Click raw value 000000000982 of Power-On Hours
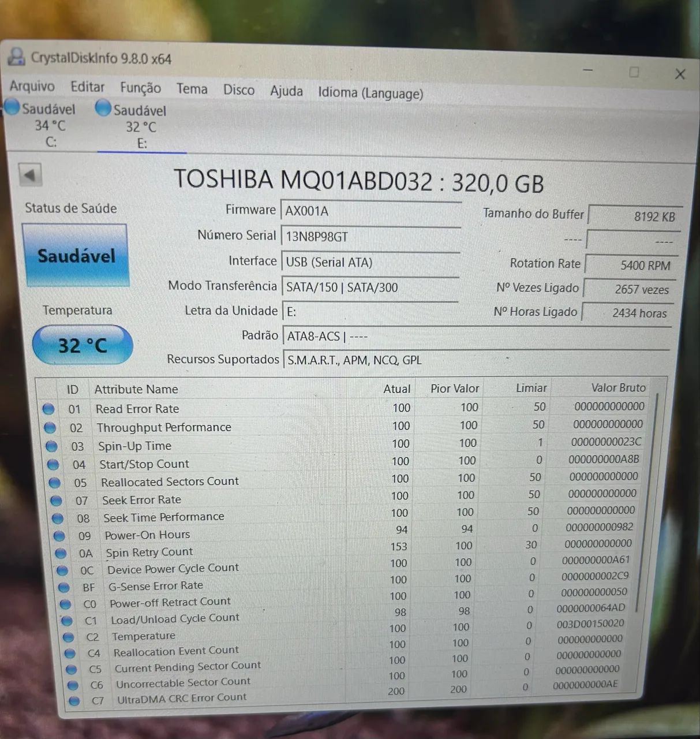The image size is (700, 739). pyautogui.click(x=599, y=527)
